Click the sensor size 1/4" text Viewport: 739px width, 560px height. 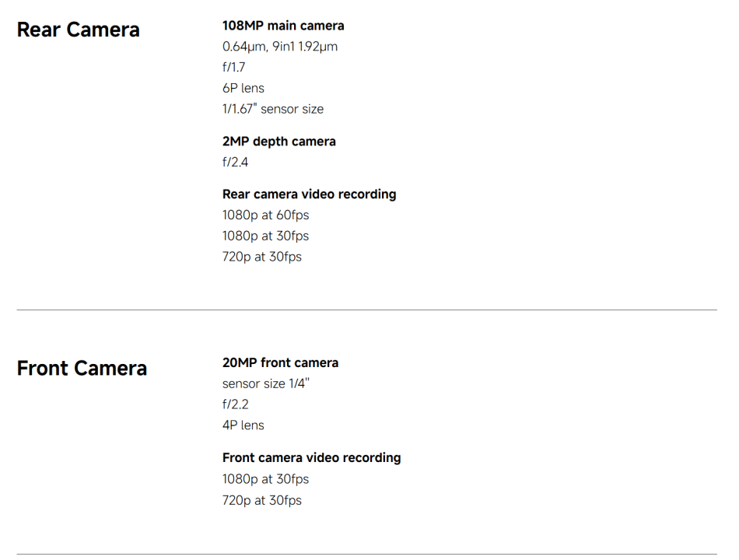click(266, 383)
